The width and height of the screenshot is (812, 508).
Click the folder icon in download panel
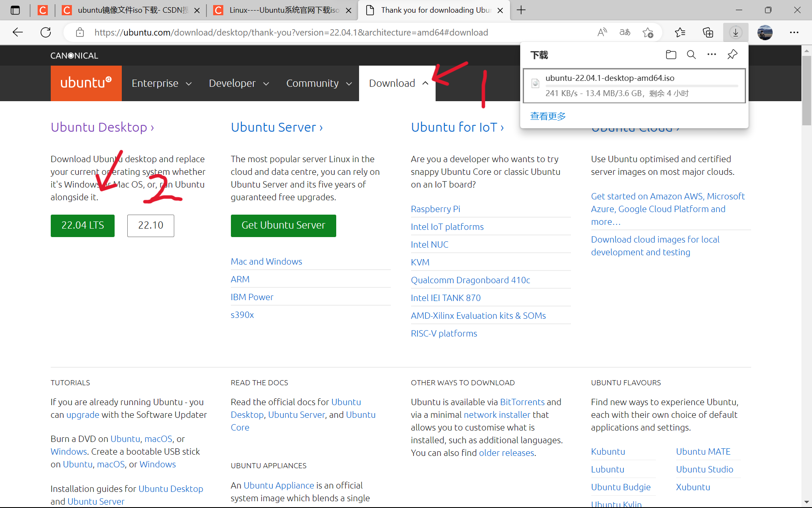click(670, 55)
